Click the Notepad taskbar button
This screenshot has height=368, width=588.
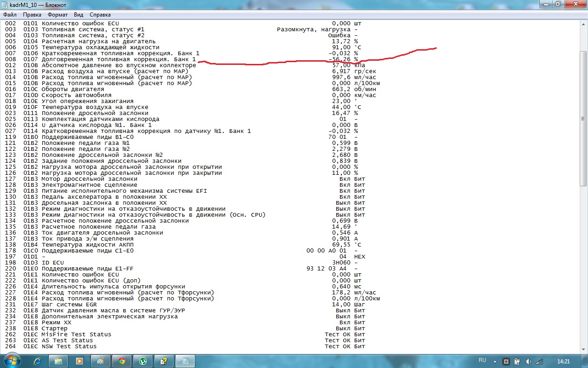(185, 361)
